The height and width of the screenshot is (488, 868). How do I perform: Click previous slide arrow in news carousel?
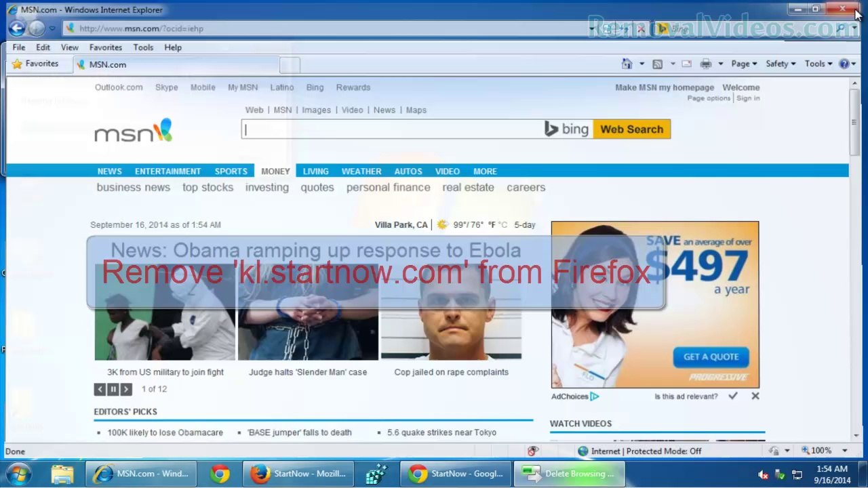[100, 389]
